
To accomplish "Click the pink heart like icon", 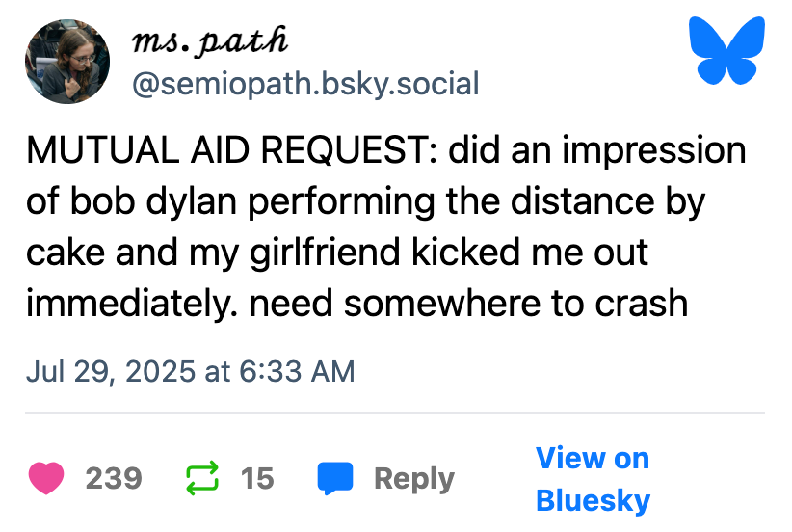I will click(47, 478).
